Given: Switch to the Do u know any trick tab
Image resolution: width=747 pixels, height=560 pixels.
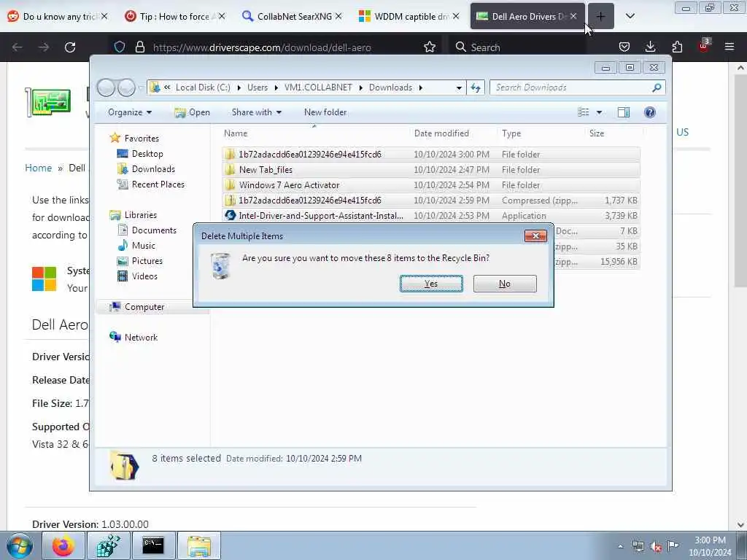Looking at the screenshot, I should pyautogui.click(x=57, y=17).
